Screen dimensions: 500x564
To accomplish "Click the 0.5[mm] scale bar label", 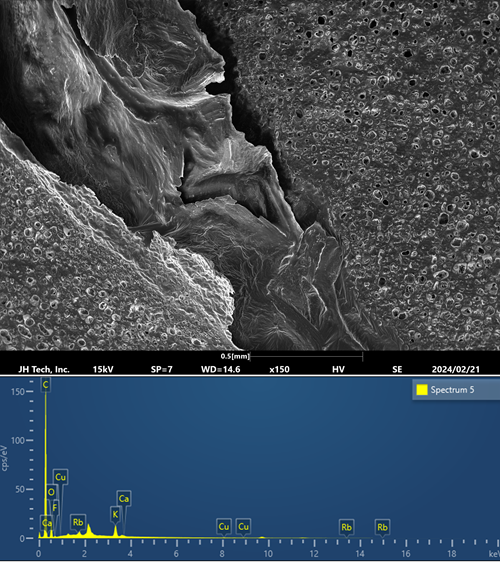I will click(x=235, y=356).
